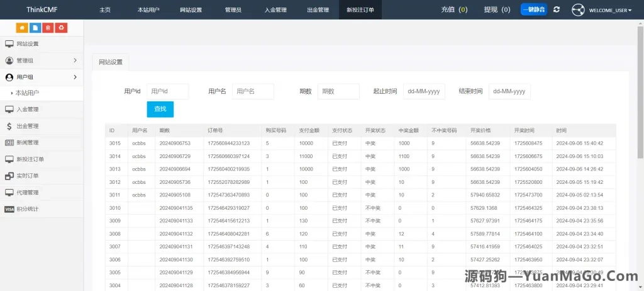Click the ThinkCMF logo link
This screenshot has height=291, width=644.
[42, 10]
